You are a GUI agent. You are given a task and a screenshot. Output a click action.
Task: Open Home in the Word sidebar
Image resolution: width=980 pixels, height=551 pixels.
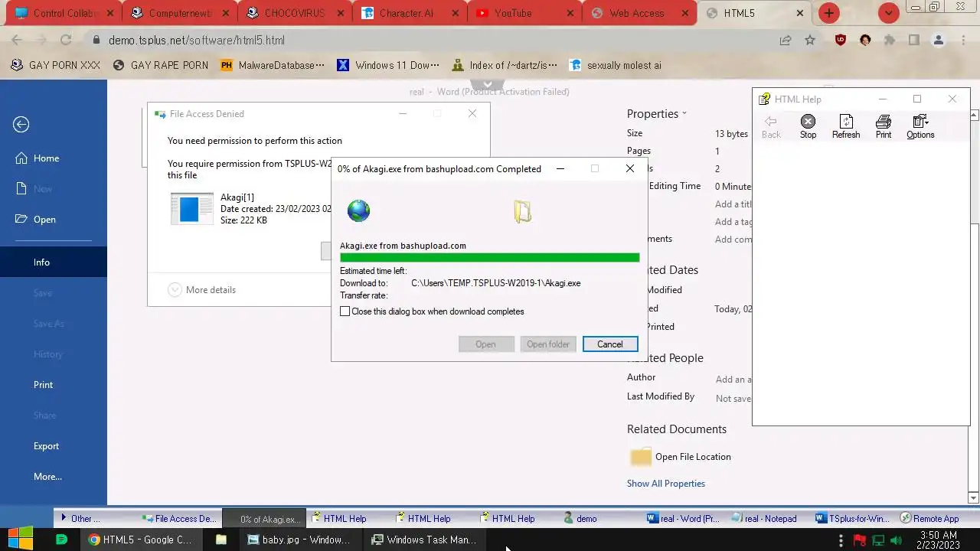46,158
